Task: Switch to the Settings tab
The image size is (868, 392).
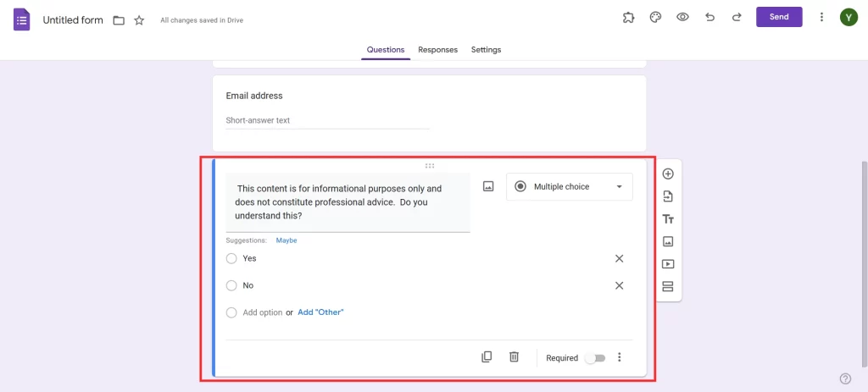Action: (486, 50)
